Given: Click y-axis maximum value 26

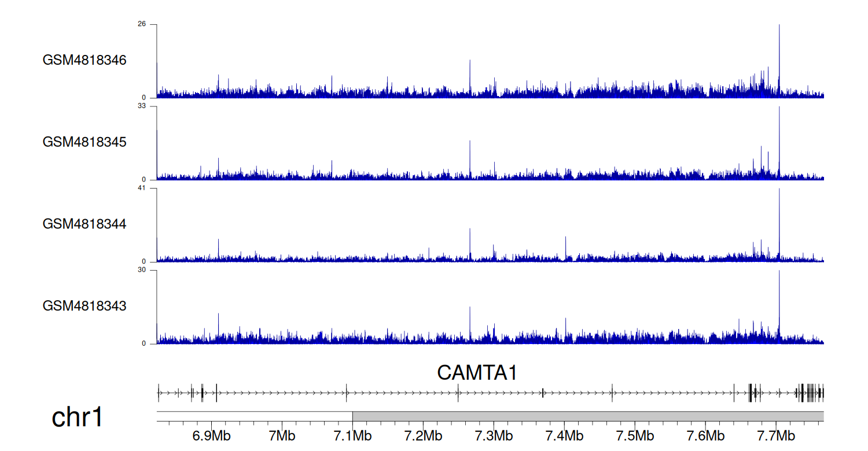Looking at the screenshot, I should (142, 24).
